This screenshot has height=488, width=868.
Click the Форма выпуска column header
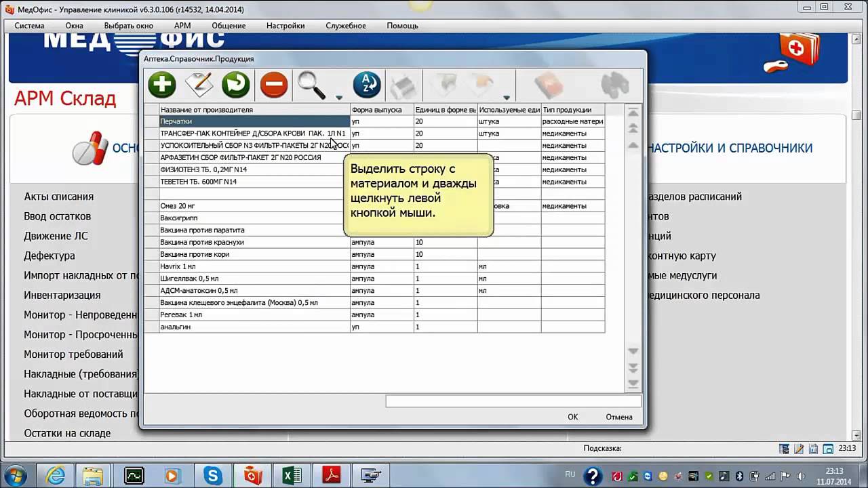click(382, 109)
